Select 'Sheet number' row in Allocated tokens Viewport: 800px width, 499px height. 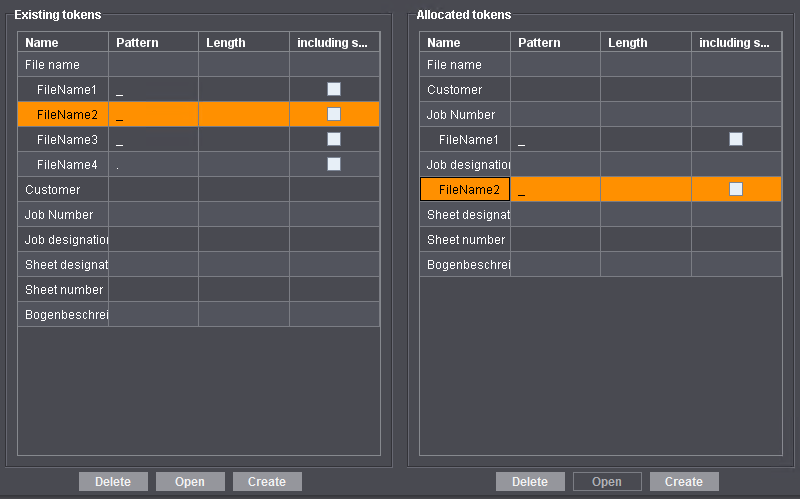[x=601, y=239]
